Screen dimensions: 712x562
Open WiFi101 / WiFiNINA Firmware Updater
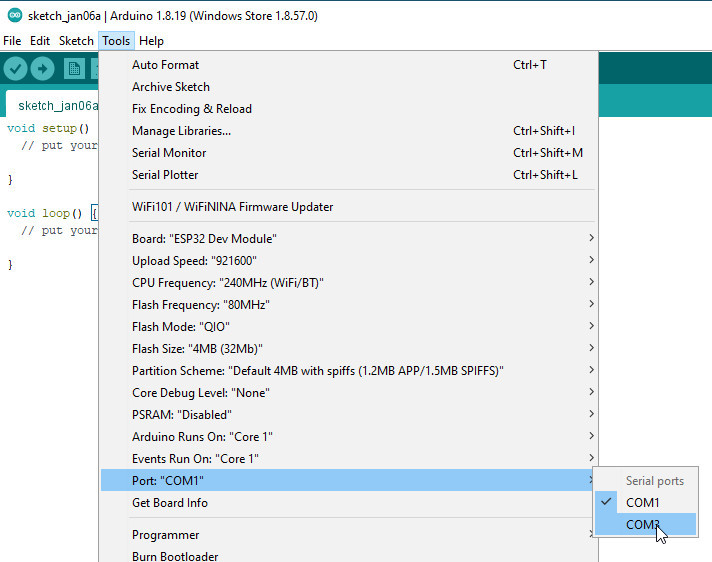(348, 207)
